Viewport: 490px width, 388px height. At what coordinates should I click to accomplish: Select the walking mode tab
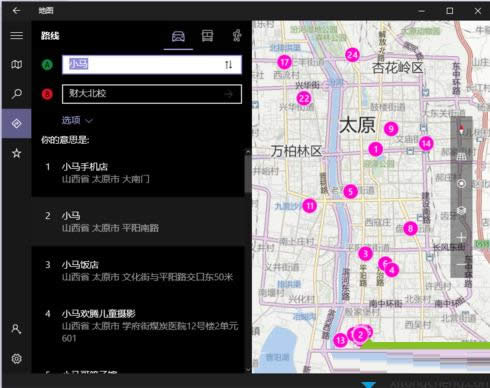tap(237, 35)
